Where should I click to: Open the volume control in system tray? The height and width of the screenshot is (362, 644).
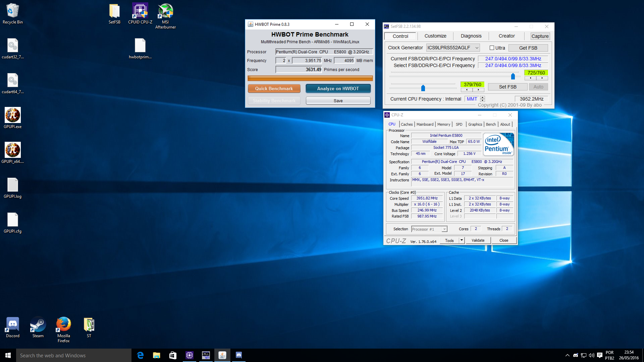pos(591,355)
